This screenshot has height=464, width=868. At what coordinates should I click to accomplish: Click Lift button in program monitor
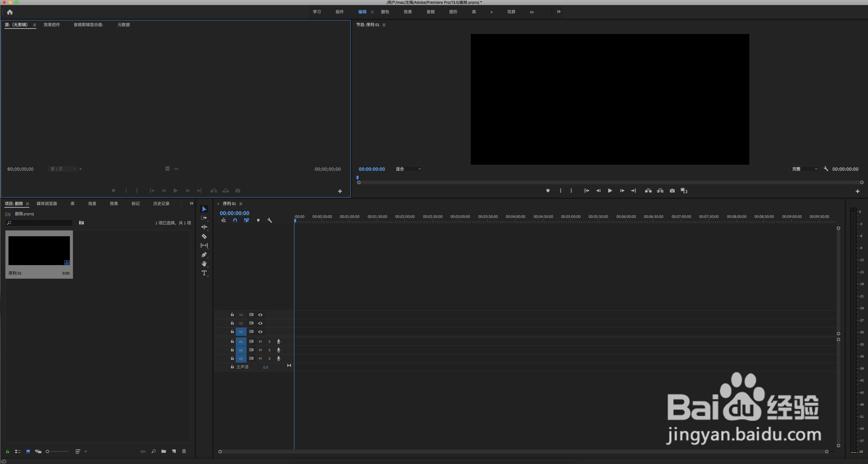pos(648,191)
